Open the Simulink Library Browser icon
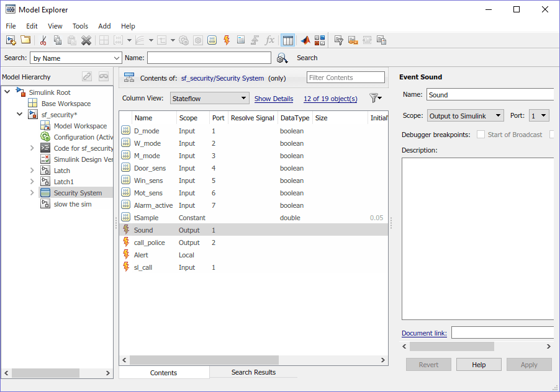Image resolution: width=560 pixels, height=392 pixels. tap(320, 40)
